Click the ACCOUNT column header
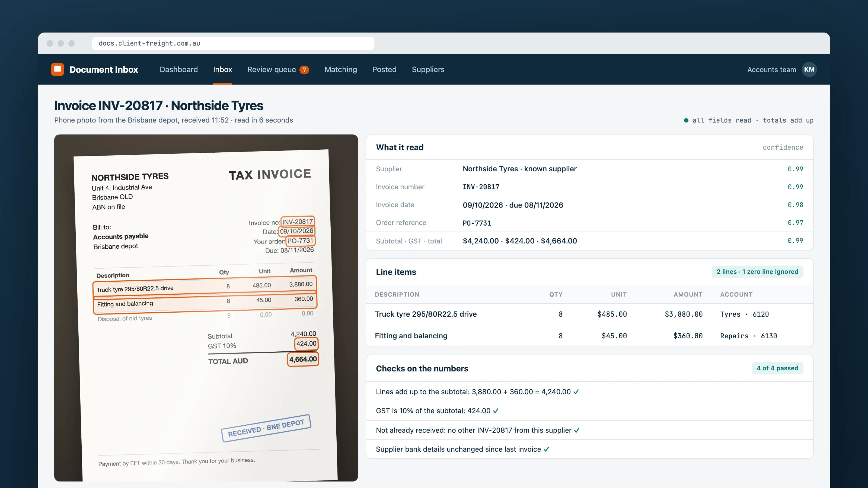 tap(736, 294)
